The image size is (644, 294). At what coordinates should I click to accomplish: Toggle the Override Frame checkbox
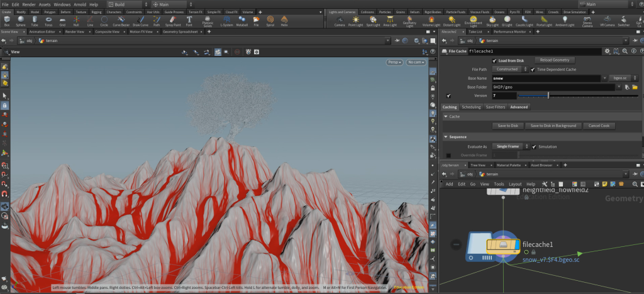448,155
